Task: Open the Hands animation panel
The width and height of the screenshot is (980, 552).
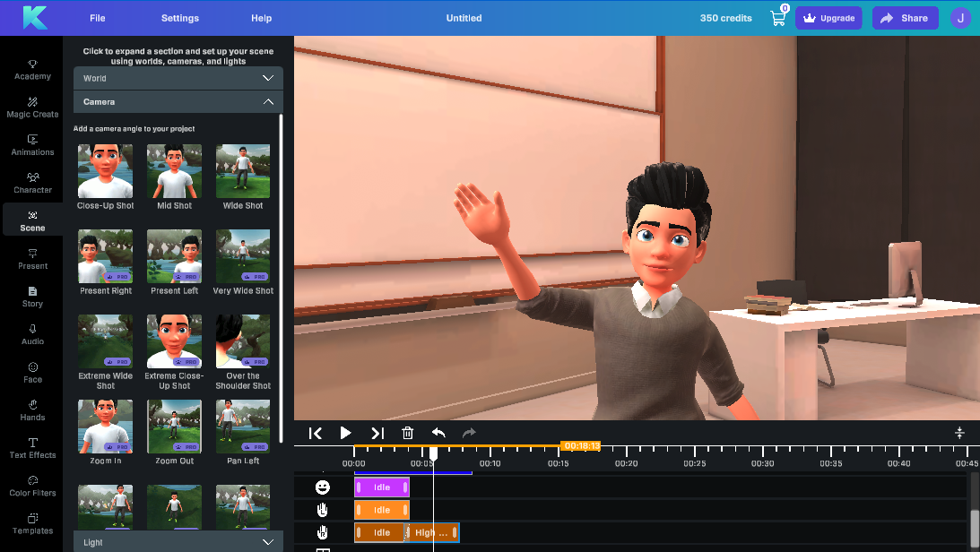Action: 32,409
